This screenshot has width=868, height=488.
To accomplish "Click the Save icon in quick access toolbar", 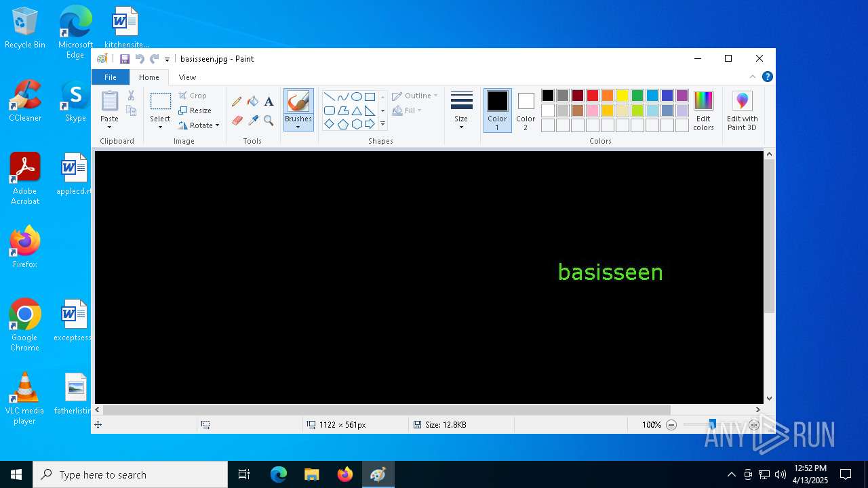I will pos(125,59).
